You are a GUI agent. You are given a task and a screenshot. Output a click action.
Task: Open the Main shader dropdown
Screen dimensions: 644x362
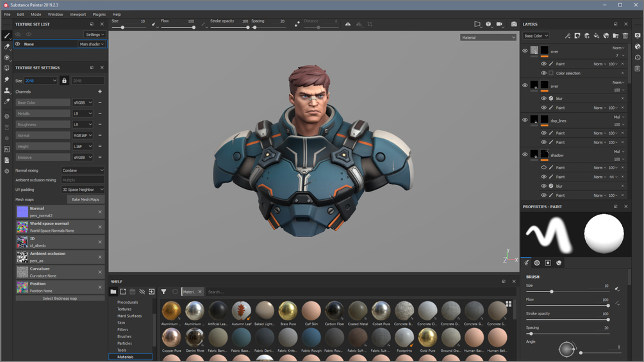(92, 44)
